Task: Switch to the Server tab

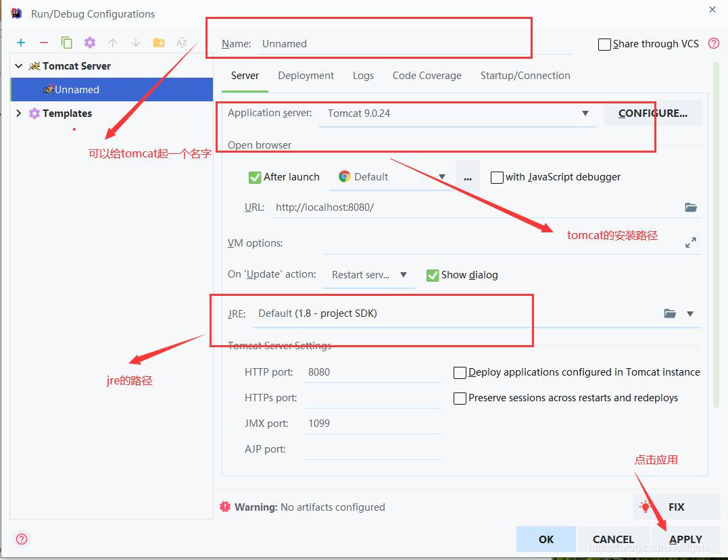Action: click(245, 76)
